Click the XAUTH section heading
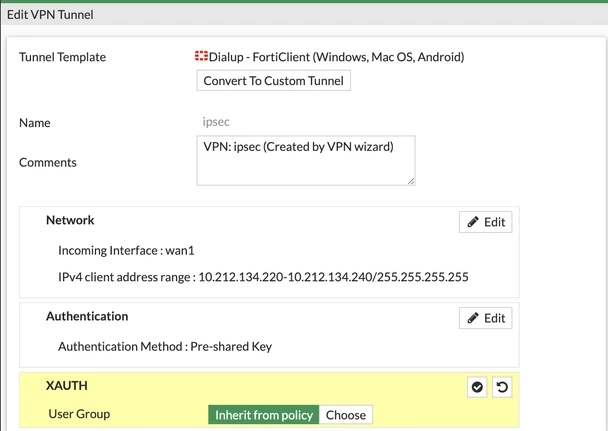 coord(67,386)
